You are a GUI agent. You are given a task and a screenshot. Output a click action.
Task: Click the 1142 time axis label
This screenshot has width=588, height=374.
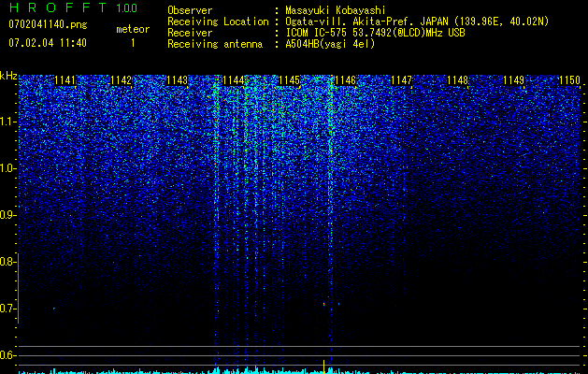tap(122, 80)
